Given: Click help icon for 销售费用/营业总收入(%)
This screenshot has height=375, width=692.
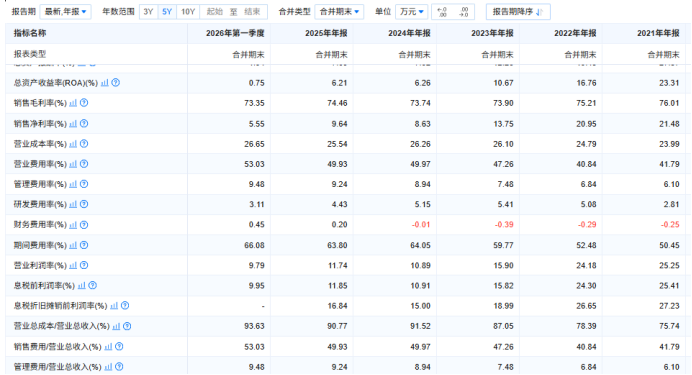Looking at the screenshot, I should (119, 347).
